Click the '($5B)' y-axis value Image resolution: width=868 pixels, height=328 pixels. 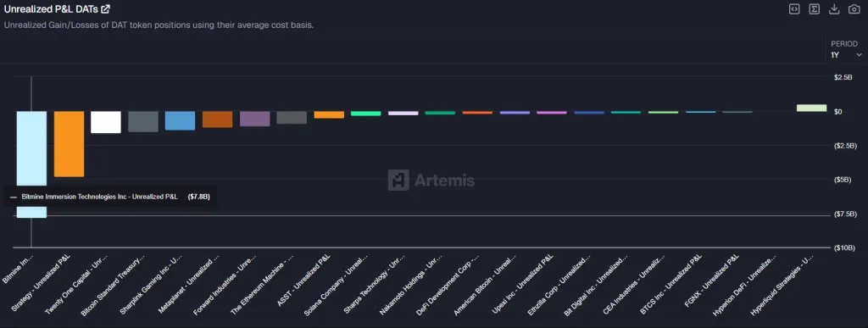point(843,180)
